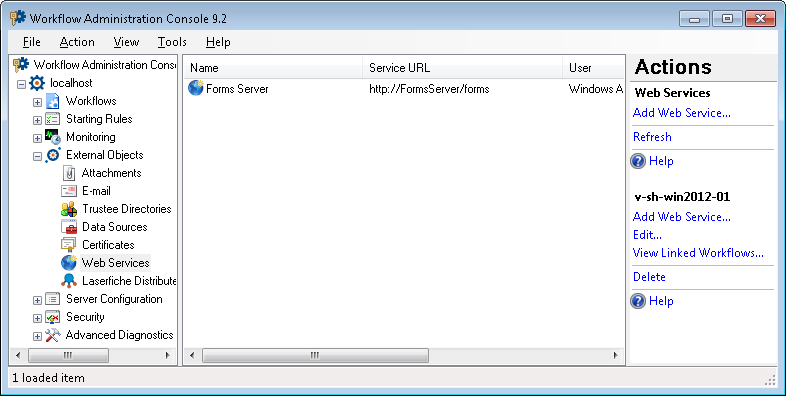This screenshot has width=786, height=396.
Task: Click the Server Configuration list icon
Action: [53, 299]
